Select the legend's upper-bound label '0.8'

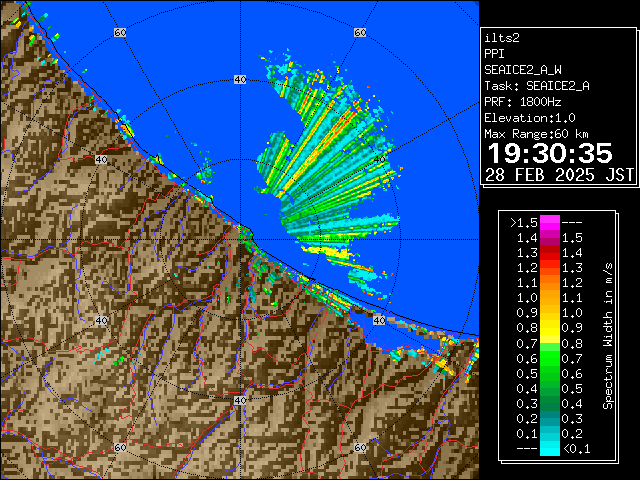coord(572,343)
